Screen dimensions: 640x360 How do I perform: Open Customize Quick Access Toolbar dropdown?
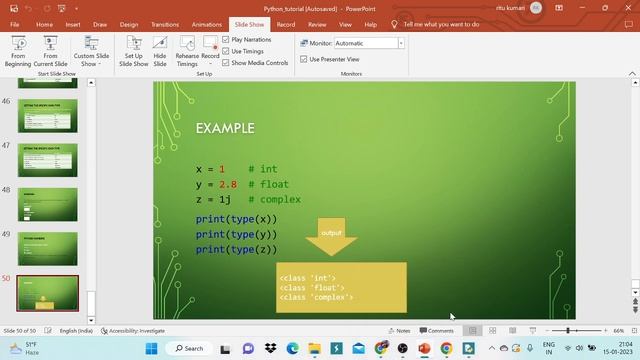76,9
